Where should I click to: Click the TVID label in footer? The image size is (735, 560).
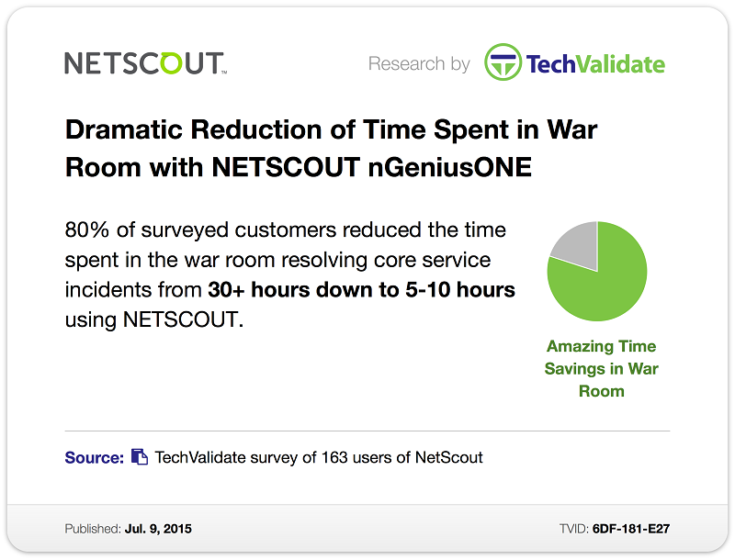(x=574, y=529)
